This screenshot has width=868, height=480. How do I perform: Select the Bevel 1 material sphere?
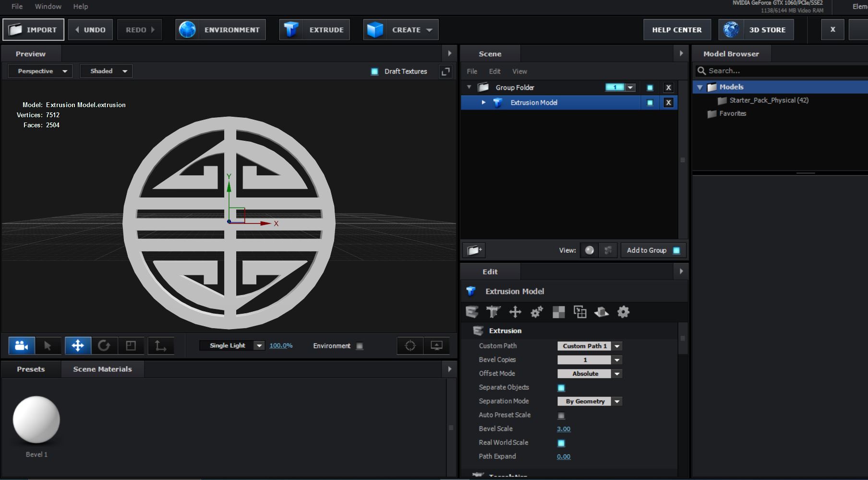[x=36, y=419]
